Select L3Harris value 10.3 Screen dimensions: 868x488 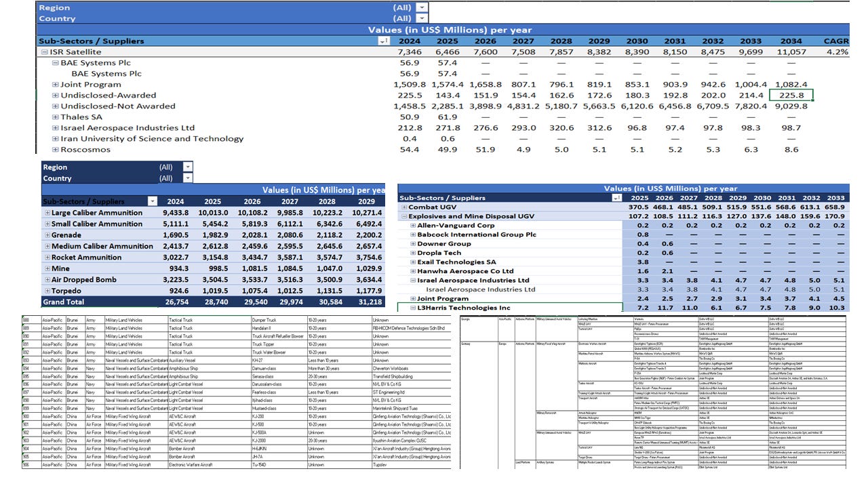pyautogui.click(x=837, y=308)
